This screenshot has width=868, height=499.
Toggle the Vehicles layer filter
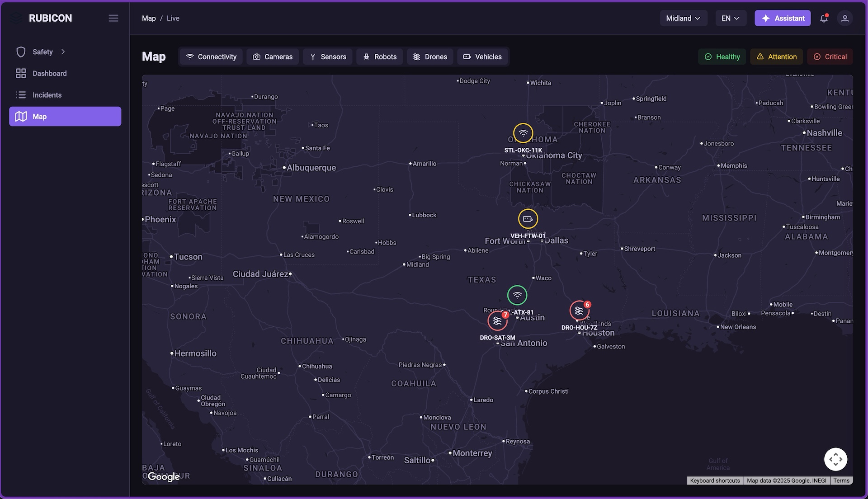[x=482, y=56]
